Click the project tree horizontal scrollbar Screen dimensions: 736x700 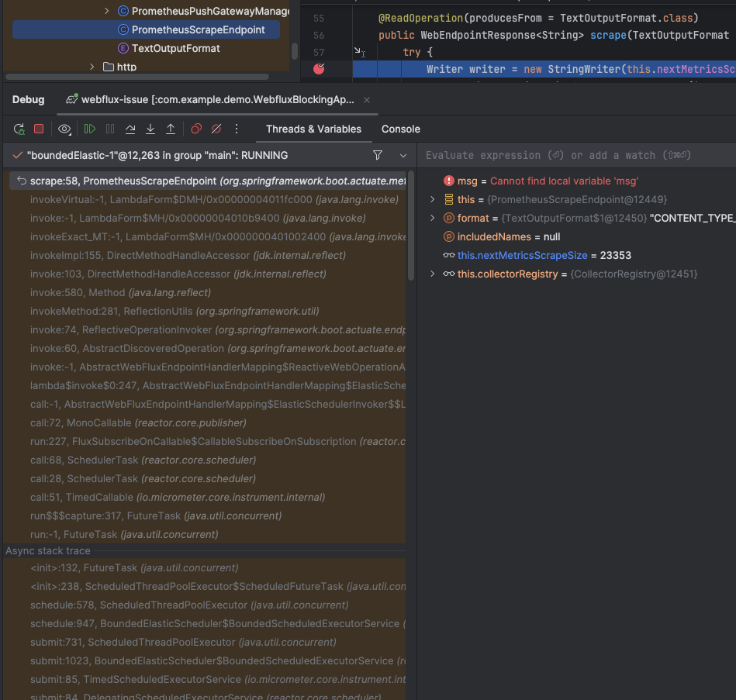point(137,77)
